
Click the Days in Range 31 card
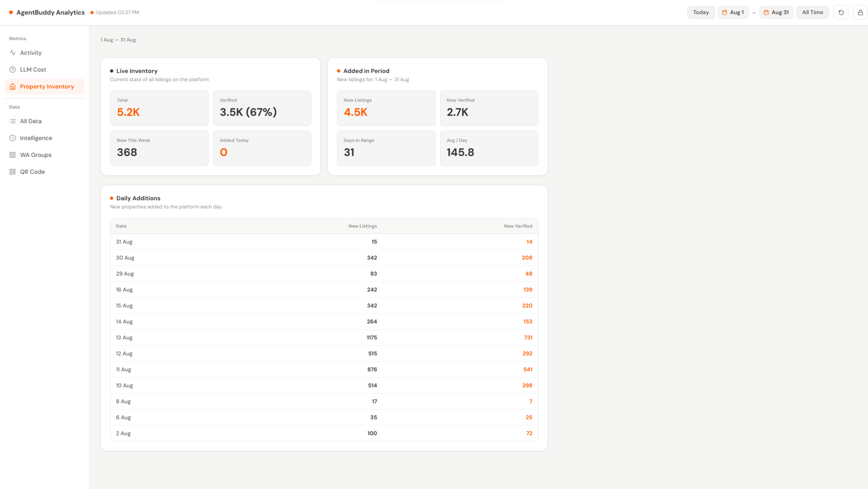(x=386, y=148)
